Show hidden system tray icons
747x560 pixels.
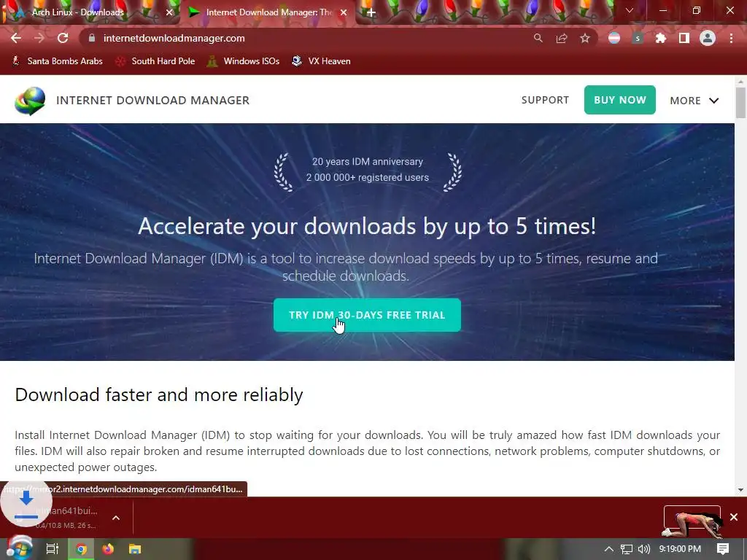click(x=609, y=549)
